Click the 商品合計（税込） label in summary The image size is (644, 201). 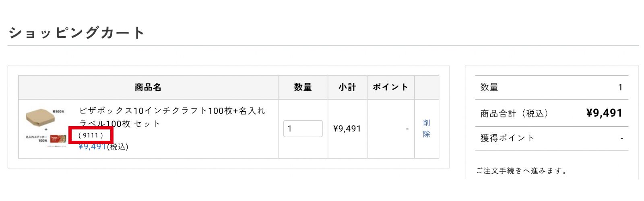[x=514, y=114]
